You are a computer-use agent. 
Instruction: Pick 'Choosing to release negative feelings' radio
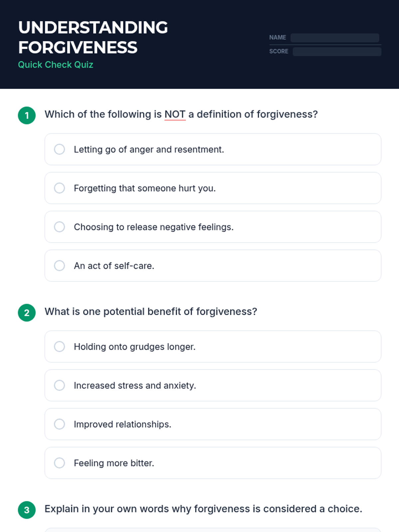60,227
